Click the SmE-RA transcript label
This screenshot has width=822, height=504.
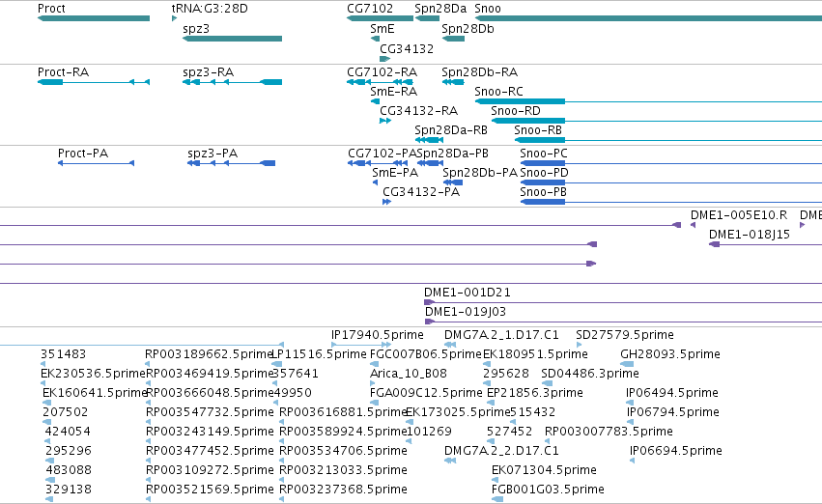point(394,91)
